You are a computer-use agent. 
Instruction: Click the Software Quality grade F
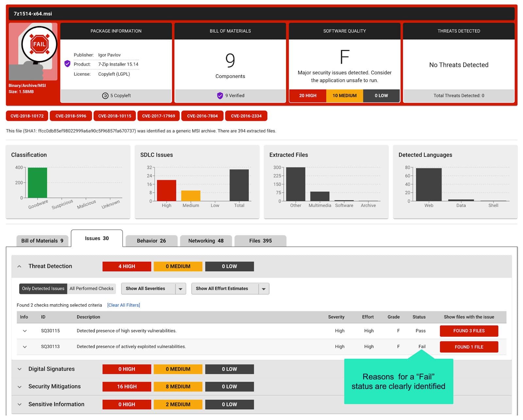pos(344,57)
